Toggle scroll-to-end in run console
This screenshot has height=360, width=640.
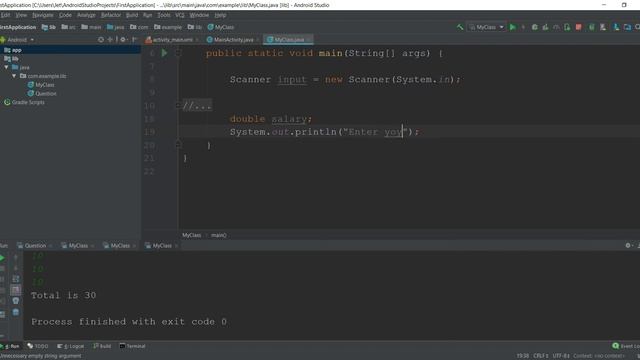coord(16,290)
